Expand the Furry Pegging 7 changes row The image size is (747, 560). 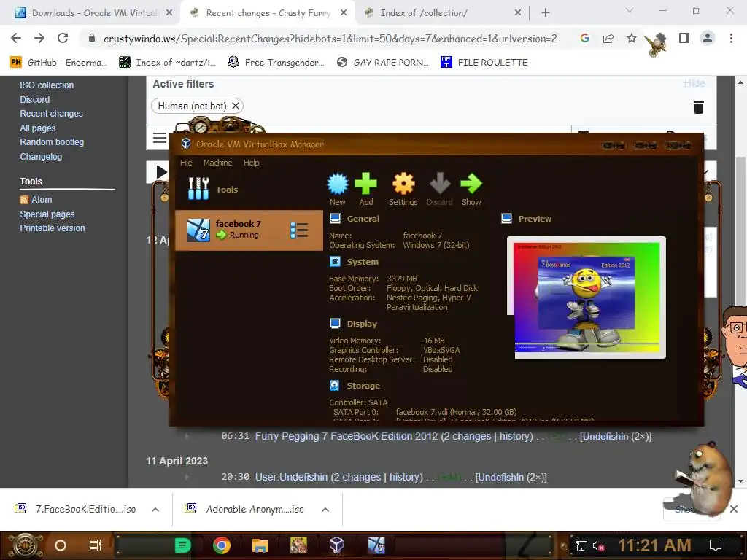point(187,436)
